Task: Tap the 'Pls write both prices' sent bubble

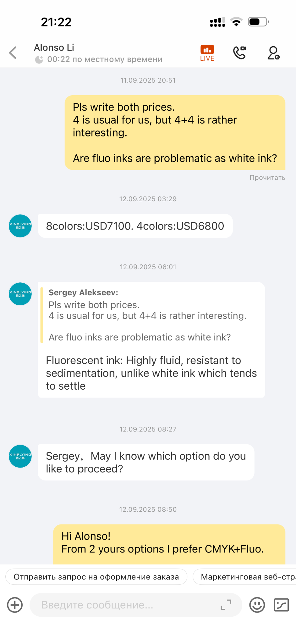Action: tap(175, 132)
